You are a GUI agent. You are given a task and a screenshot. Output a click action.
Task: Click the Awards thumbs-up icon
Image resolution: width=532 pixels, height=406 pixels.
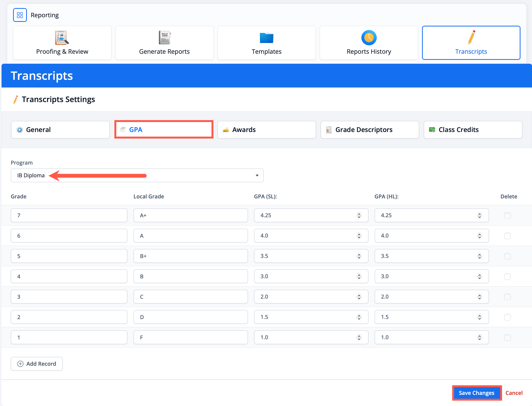(226, 130)
